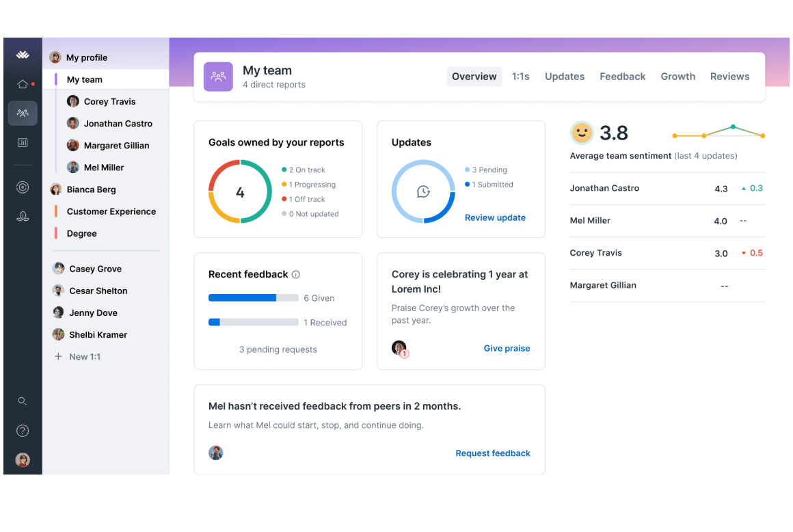Open user avatar at bottom of sidebar
The image size is (793, 532).
[x=23, y=460]
